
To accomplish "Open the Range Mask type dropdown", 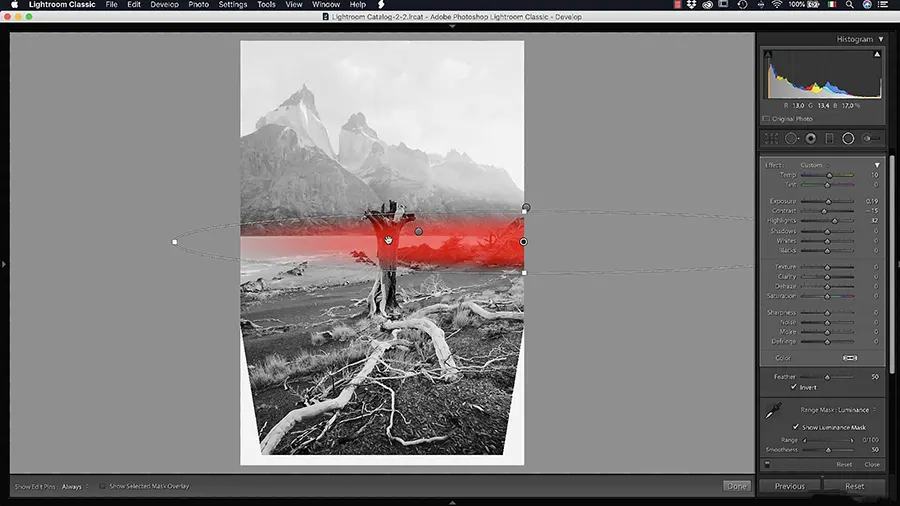I will pyautogui.click(x=838, y=410).
